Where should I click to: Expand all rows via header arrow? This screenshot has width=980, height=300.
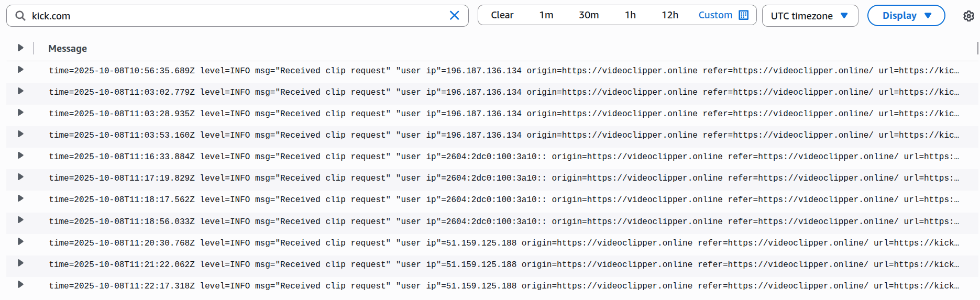[20, 48]
